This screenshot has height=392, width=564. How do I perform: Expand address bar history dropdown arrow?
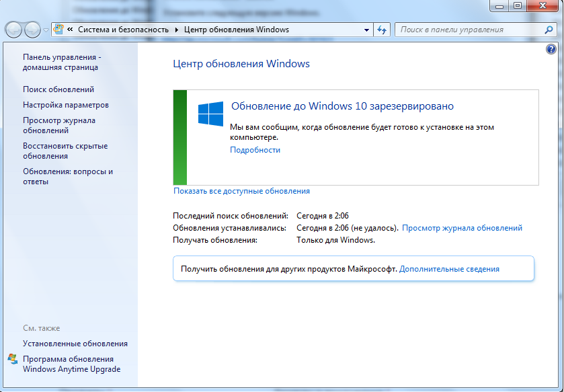pyautogui.click(x=366, y=30)
